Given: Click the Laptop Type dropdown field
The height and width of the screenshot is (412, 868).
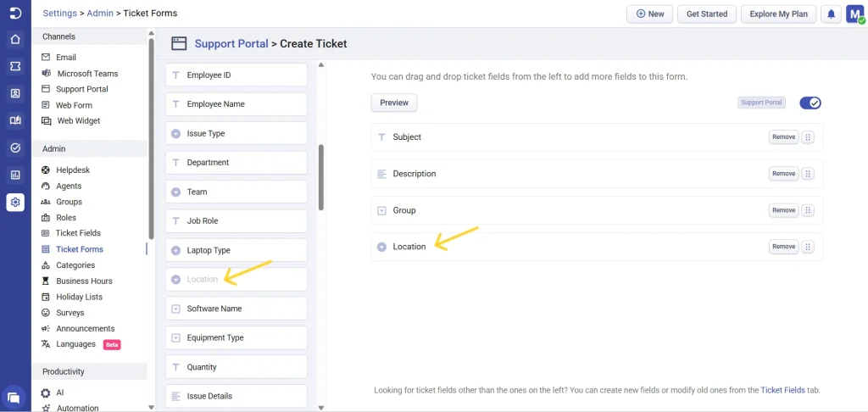Looking at the screenshot, I should pyautogui.click(x=236, y=251).
